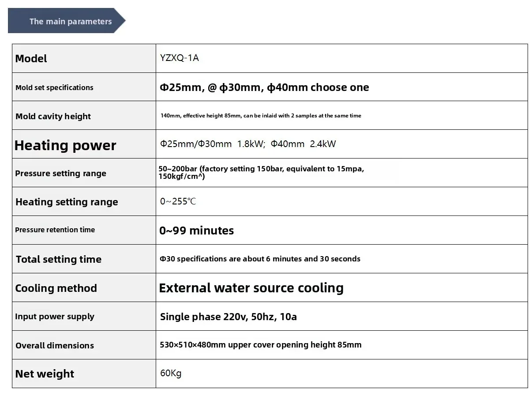Click the YZXQ-1A model value
The width and height of the screenshot is (532, 393).
(x=180, y=58)
